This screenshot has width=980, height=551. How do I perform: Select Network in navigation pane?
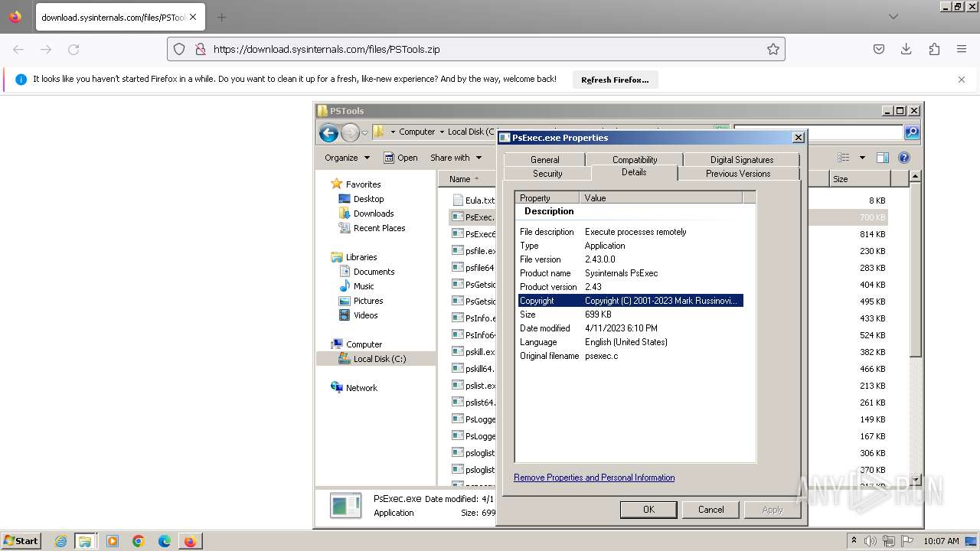coord(361,388)
